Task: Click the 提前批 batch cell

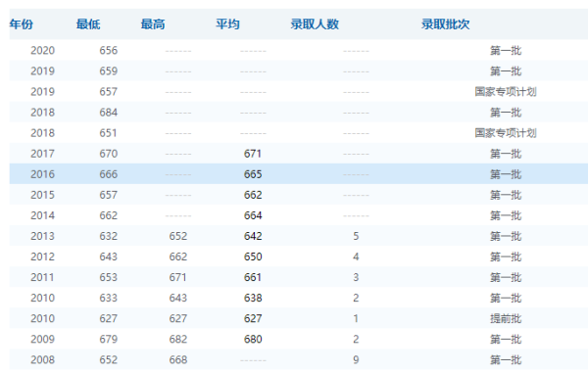Action: (x=506, y=318)
